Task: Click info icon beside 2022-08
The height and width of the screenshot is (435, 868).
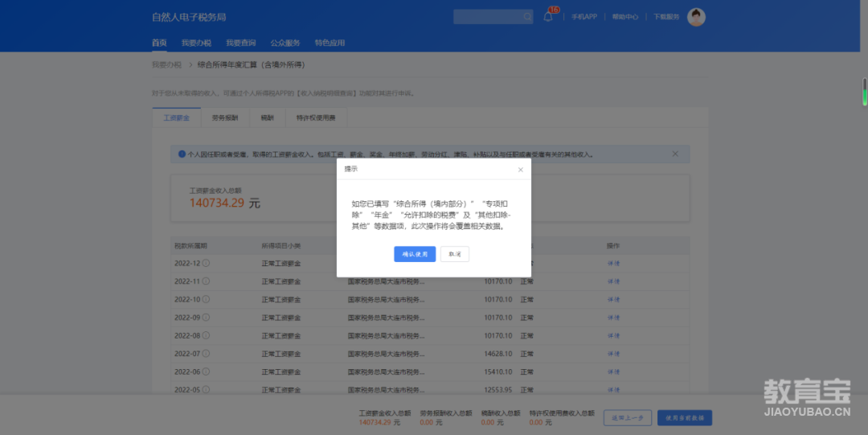Action: [206, 336]
